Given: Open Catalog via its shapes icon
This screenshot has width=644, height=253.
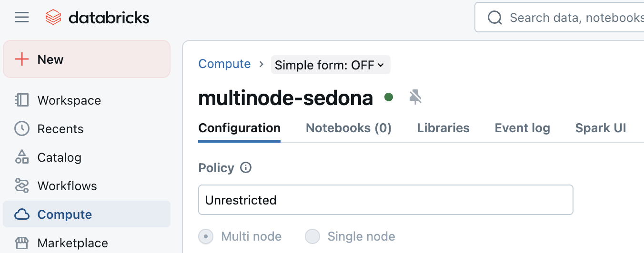Looking at the screenshot, I should (x=22, y=157).
